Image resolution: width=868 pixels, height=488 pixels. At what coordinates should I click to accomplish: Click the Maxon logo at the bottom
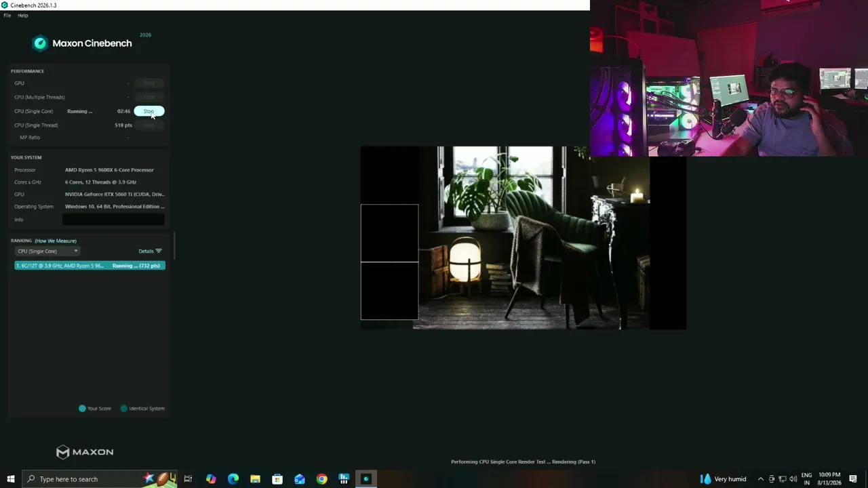[85, 452]
